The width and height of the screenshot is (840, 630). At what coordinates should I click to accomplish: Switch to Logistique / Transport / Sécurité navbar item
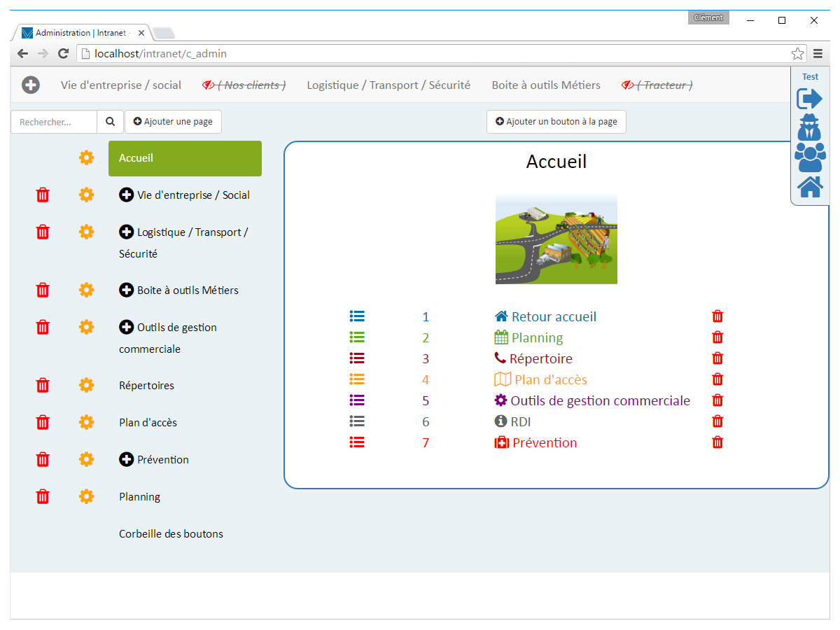coord(388,85)
